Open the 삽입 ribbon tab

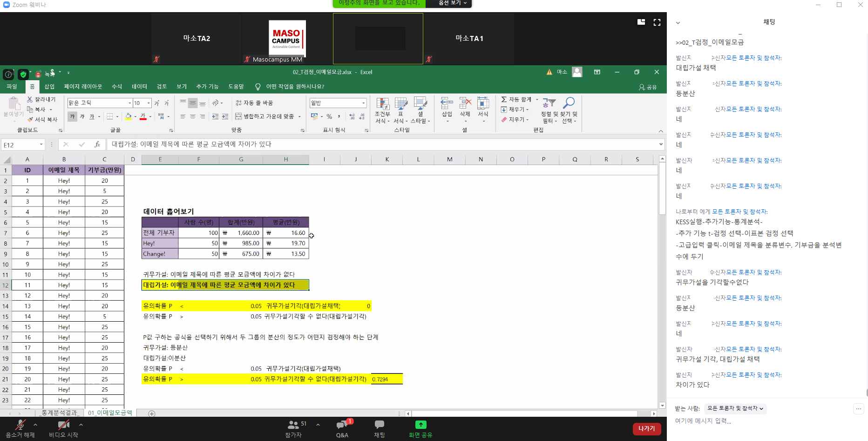(x=49, y=87)
